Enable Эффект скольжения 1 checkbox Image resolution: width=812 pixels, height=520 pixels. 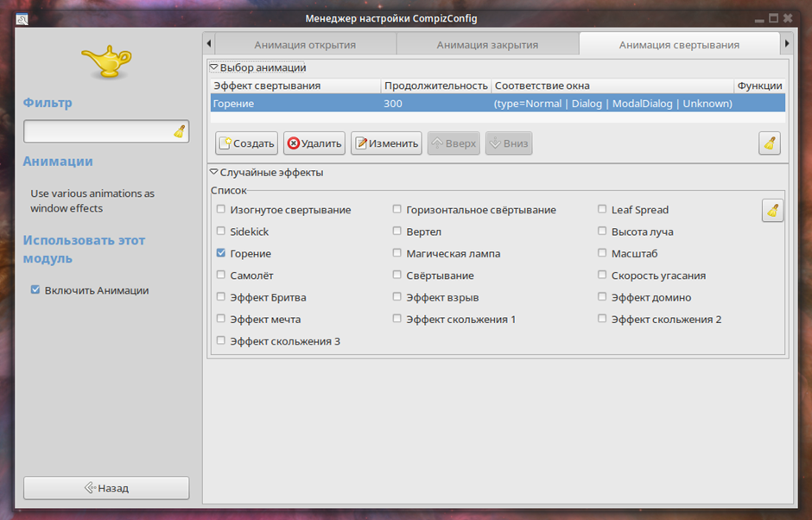click(x=397, y=319)
